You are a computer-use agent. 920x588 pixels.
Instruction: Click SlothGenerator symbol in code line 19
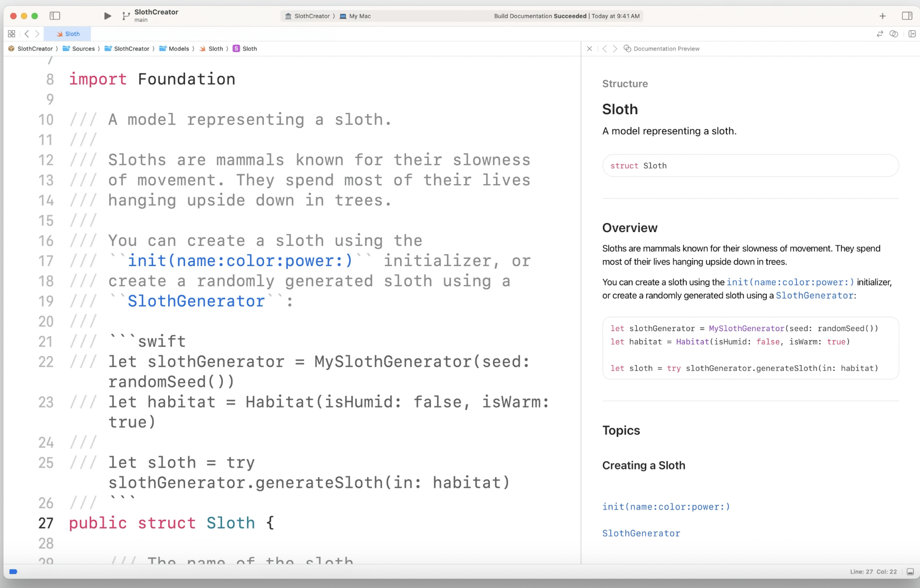196,301
